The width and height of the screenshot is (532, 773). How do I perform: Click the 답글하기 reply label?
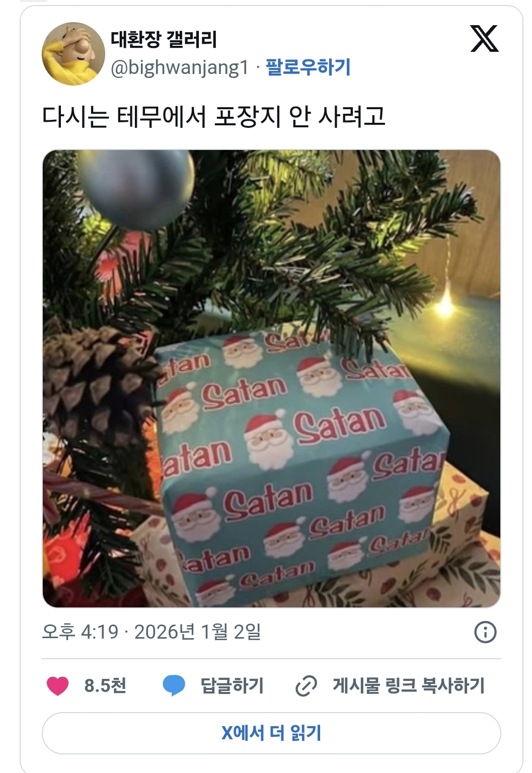pos(232,685)
